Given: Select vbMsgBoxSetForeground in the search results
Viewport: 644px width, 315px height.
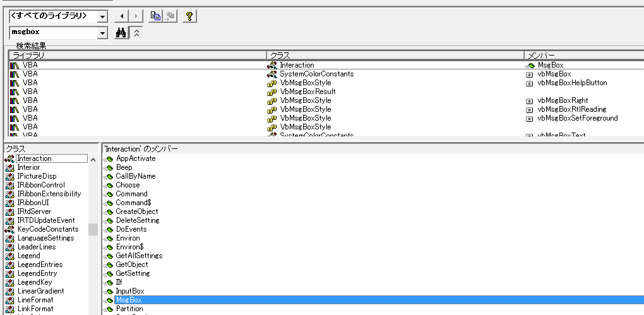Looking at the screenshot, I should [578, 118].
